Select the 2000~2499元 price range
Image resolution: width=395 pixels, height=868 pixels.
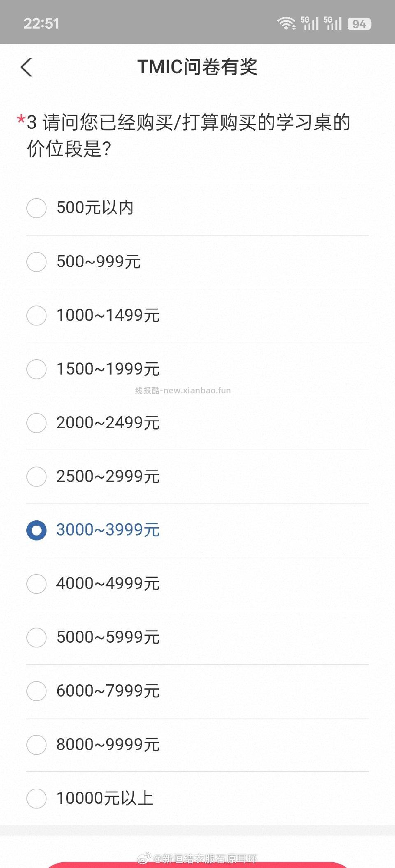[x=36, y=423]
